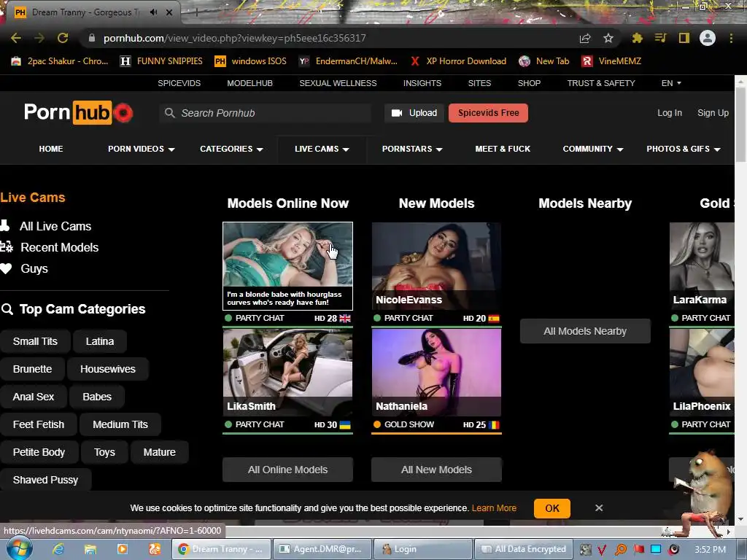Screen dimensions: 747x560
Task: Open the share this page icon
Action: (x=585, y=38)
